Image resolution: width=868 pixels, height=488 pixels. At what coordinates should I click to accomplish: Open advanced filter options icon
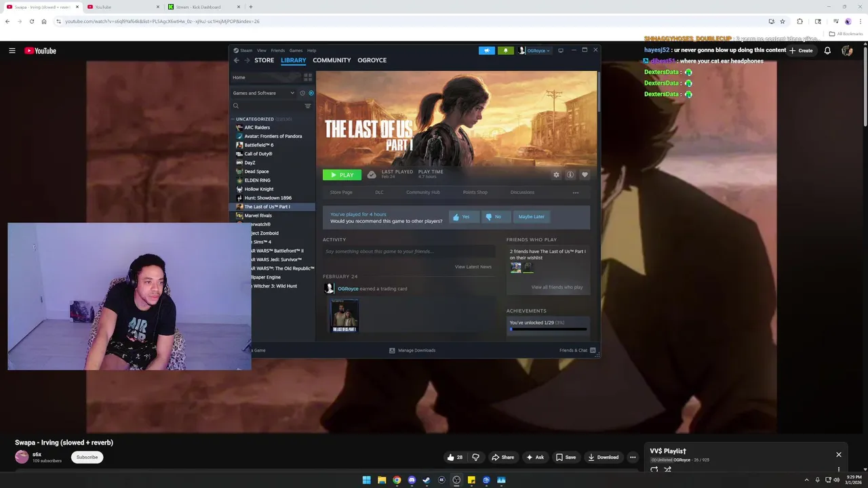(308, 106)
